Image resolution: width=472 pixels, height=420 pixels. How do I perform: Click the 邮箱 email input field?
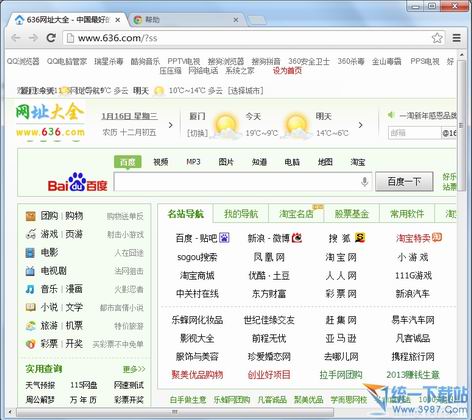(x=415, y=133)
